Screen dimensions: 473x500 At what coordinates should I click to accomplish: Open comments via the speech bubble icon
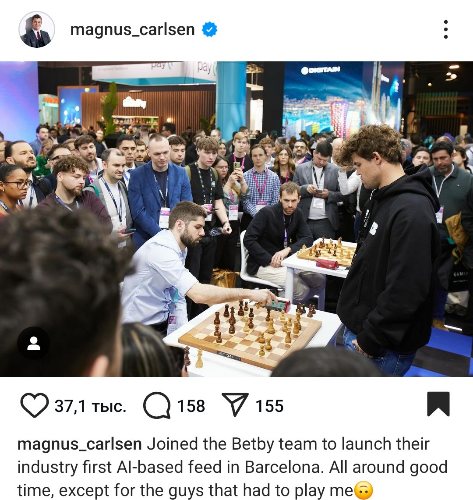[x=157, y=405]
